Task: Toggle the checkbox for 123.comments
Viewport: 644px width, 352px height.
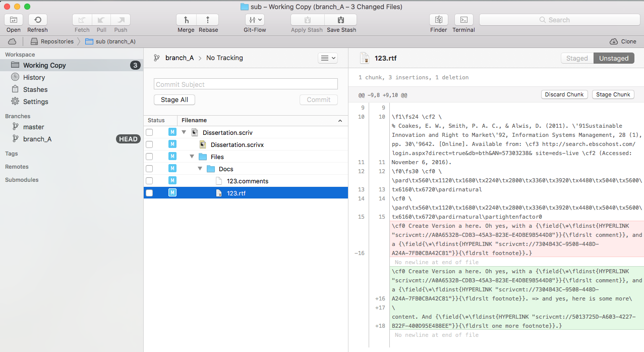Action: click(x=149, y=181)
